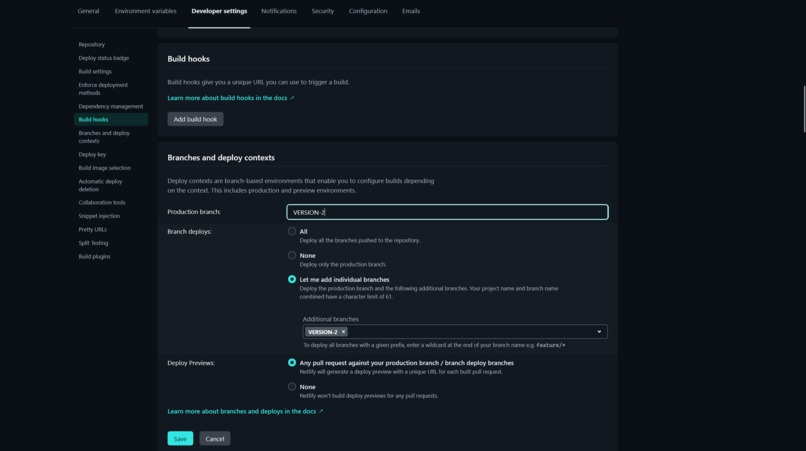Go to Pretty URLs section
This screenshot has height=451, width=806.
click(93, 229)
